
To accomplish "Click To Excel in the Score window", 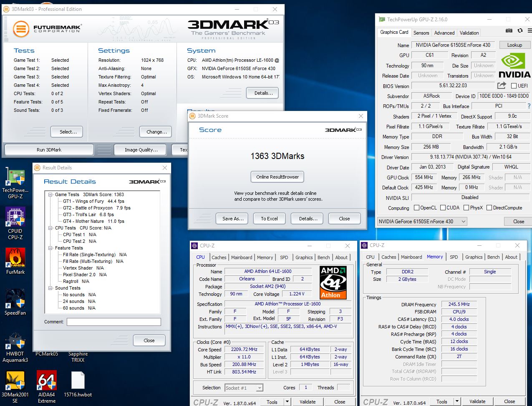I will 269,219.
